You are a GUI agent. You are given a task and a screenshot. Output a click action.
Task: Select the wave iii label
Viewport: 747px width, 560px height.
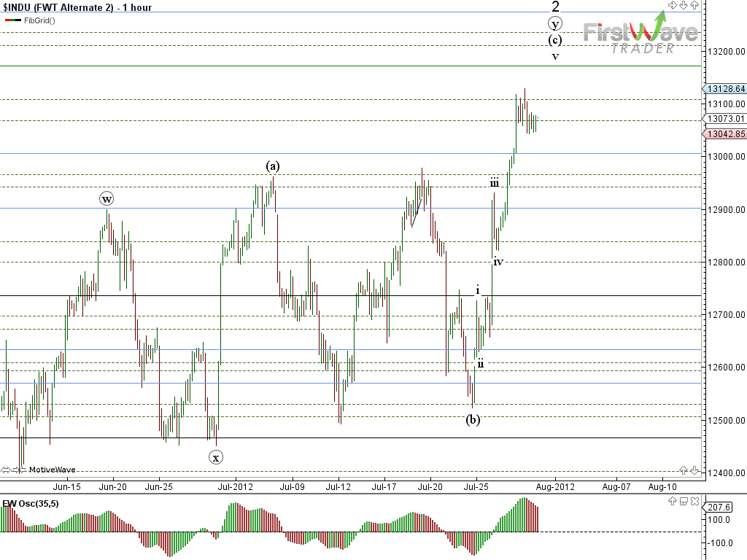click(x=495, y=182)
